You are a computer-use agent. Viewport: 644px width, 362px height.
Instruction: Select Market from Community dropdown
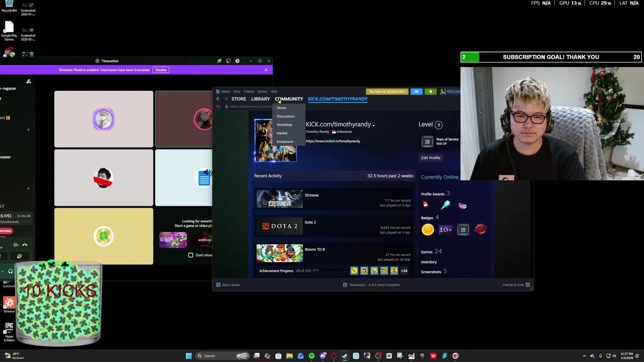coord(282,133)
